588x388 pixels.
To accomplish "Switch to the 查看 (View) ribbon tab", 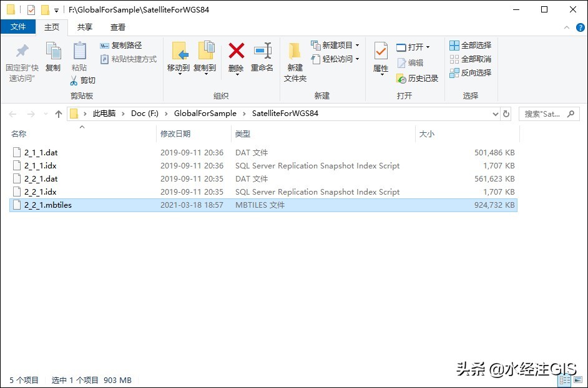I will 116,27.
